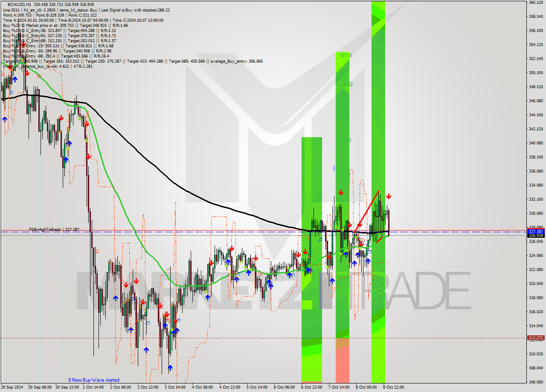Screen dimensions: 546x392
Task: Click the 316.020 price axis label
Action: pos(535,312)
